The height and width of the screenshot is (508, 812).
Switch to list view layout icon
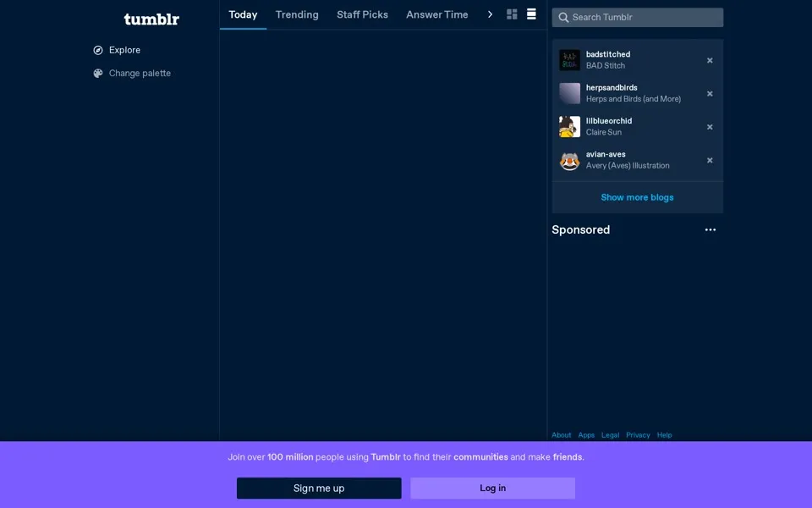(x=531, y=14)
